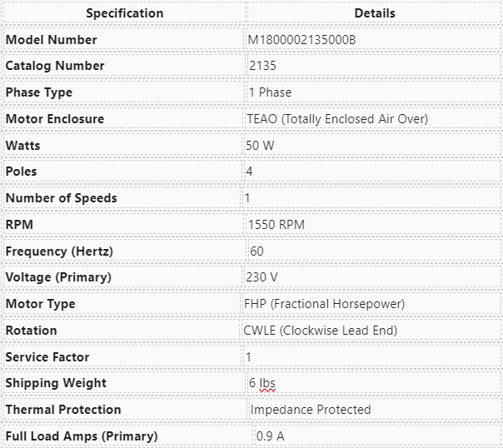The image size is (503, 448).
Task: Select the 230 V voltage value
Action: coord(261,277)
